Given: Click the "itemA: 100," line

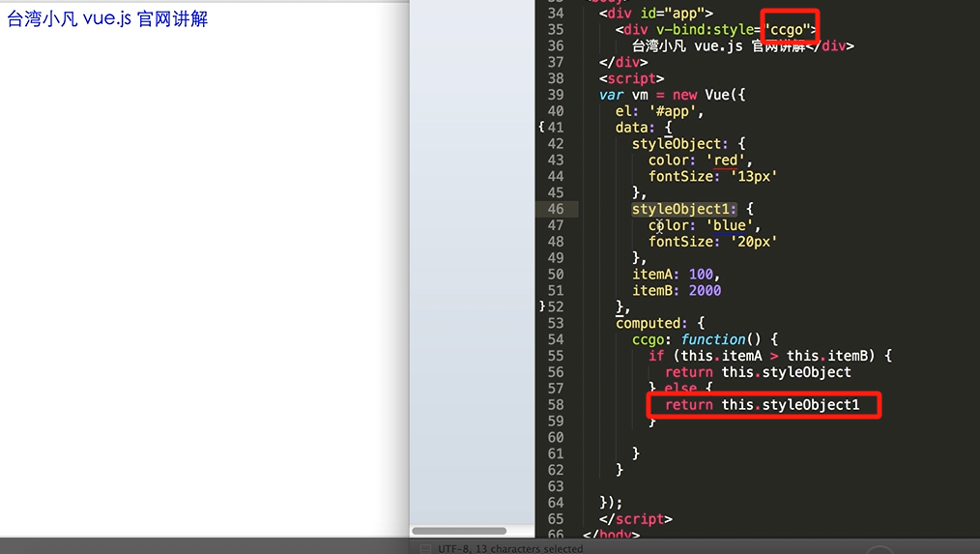Looking at the screenshot, I should click(677, 274).
